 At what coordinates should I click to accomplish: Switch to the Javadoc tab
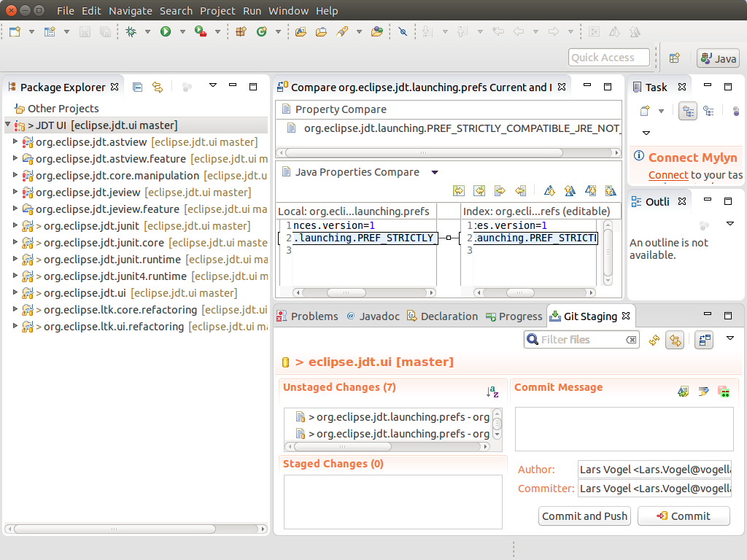point(373,316)
